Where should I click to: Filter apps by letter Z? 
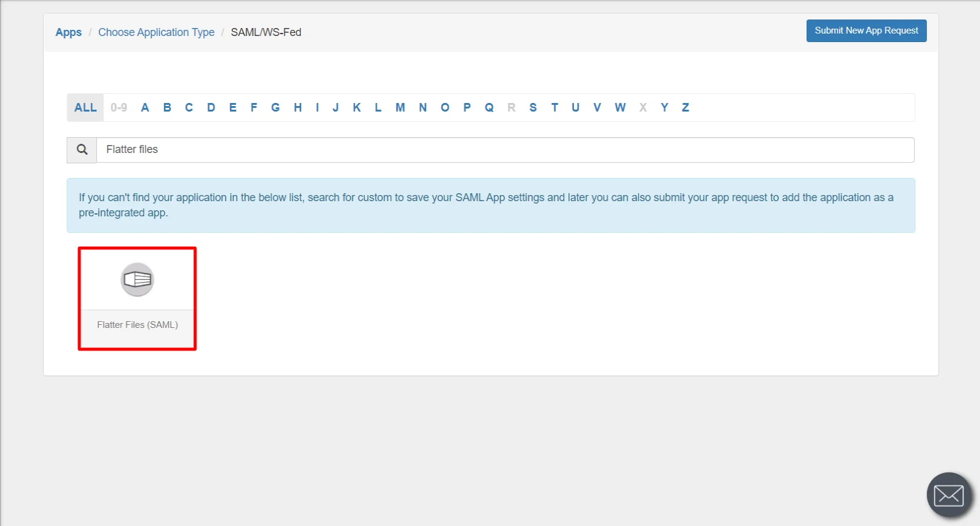685,107
